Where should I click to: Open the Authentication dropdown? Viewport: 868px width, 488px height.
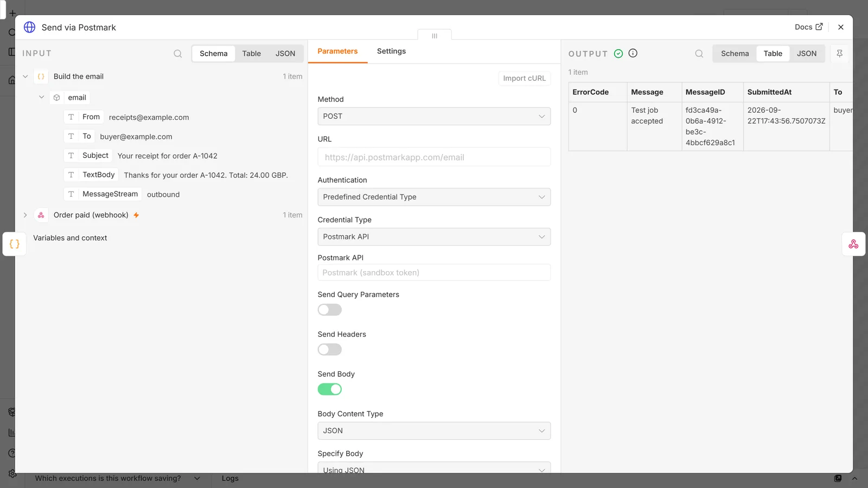(434, 197)
